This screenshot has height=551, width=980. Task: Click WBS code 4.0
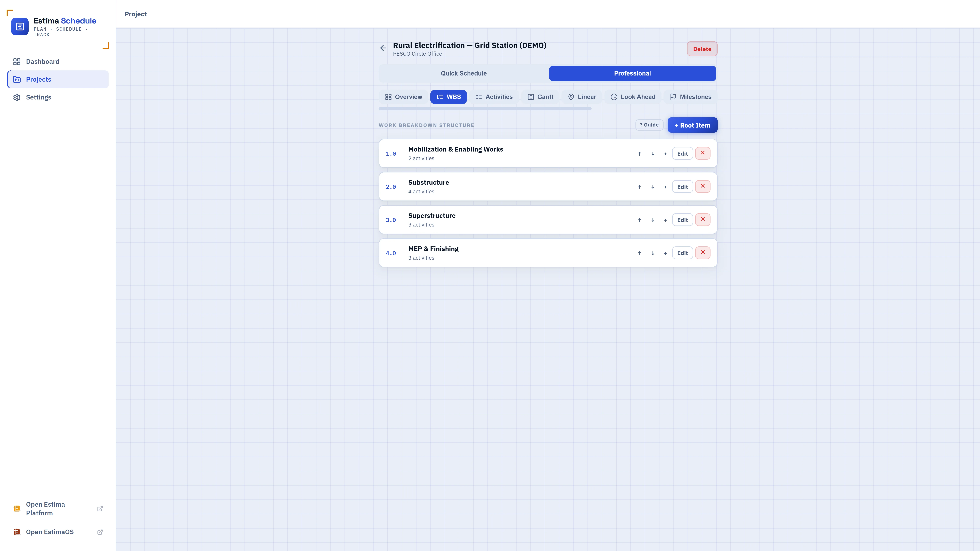tap(391, 253)
